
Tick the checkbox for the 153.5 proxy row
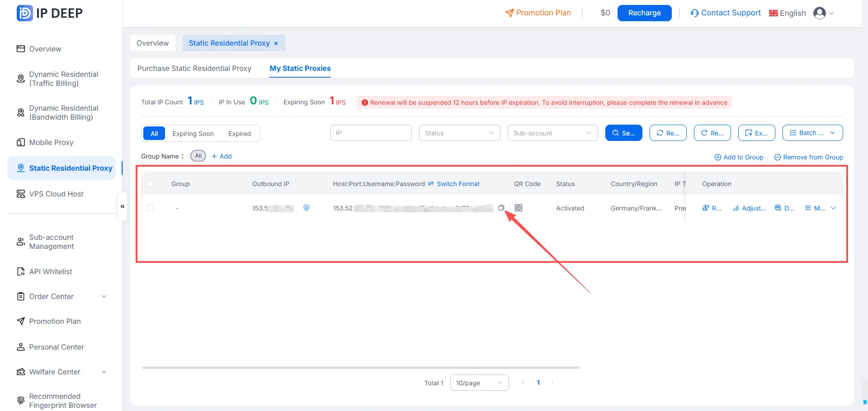[x=151, y=208]
